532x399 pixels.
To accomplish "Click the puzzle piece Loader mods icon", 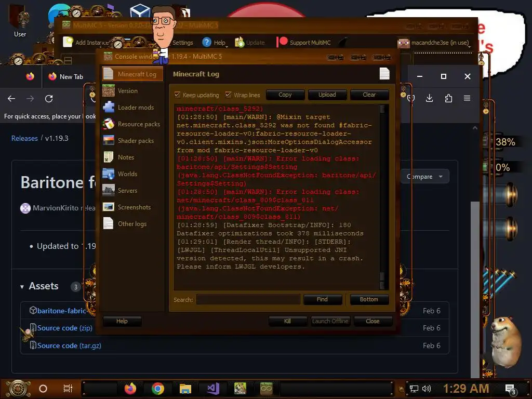I will (109, 107).
